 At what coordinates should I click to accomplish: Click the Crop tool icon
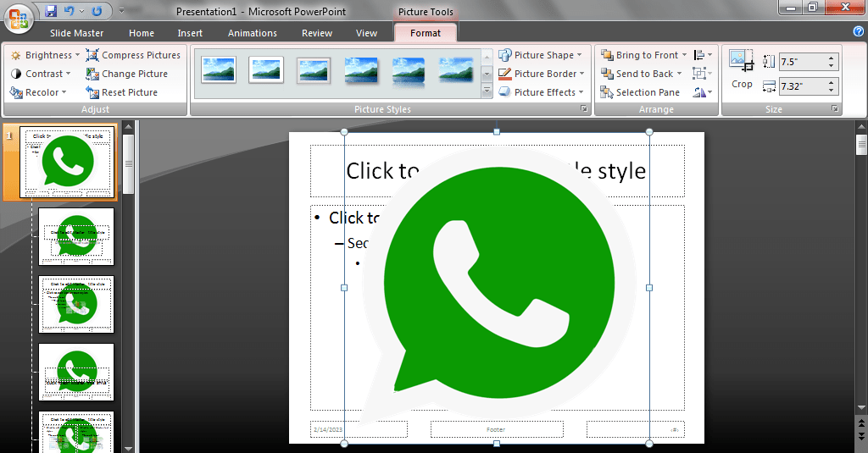click(x=742, y=62)
